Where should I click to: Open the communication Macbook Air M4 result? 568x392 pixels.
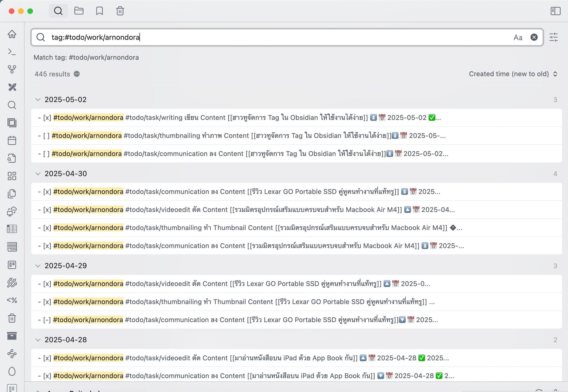click(x=296, y=246)
